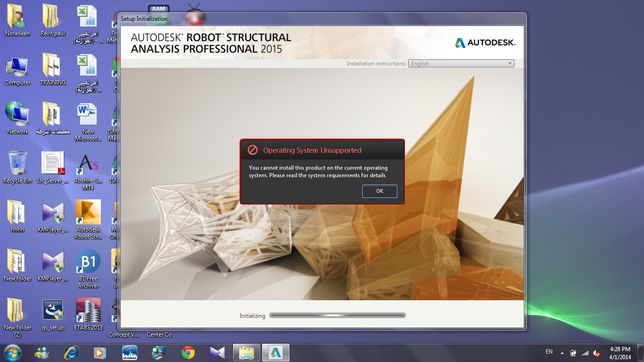Screen dimensions: 644x362
Task: Launch Google Chrome from the taskbar
Action: point(188,352)
